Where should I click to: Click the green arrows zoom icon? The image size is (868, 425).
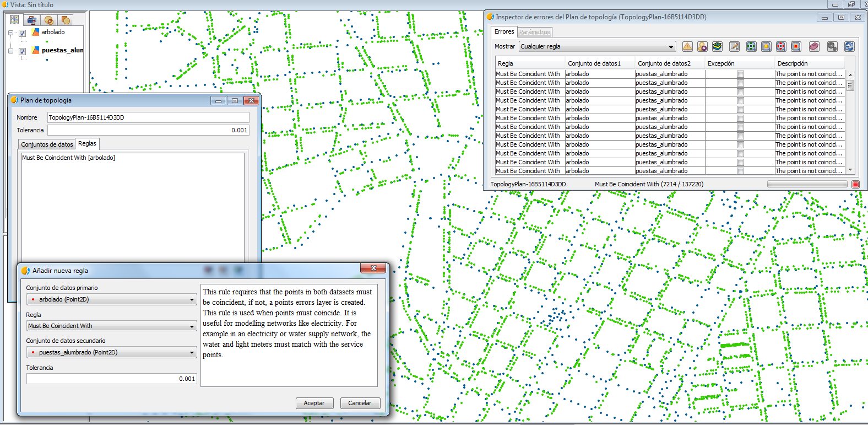[751, 47]
